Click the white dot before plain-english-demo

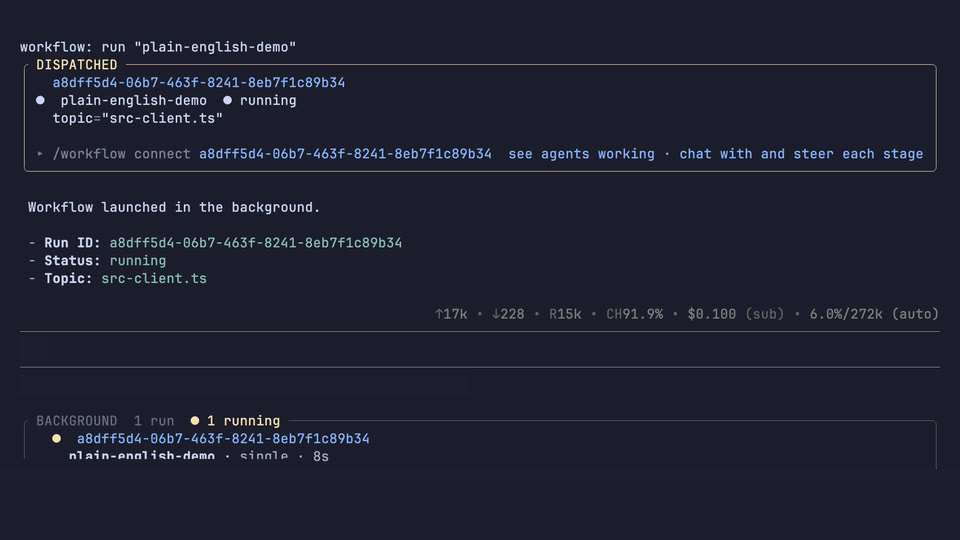coord(40,100)
